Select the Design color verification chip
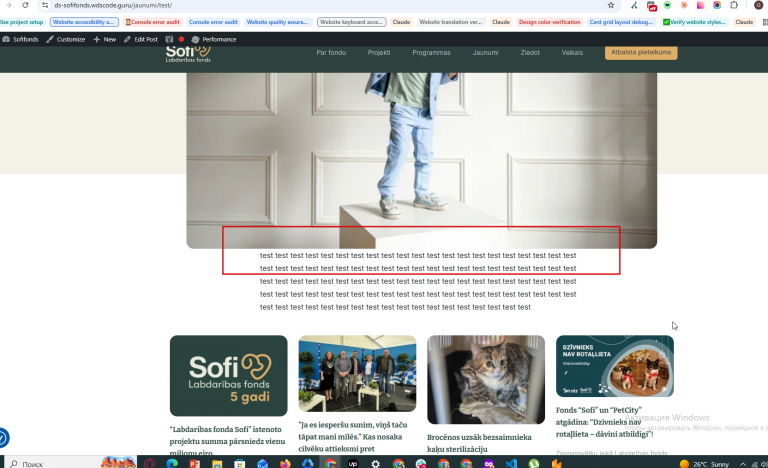The width and height of the screenshot is (768, 468). (x=550, y=22)
